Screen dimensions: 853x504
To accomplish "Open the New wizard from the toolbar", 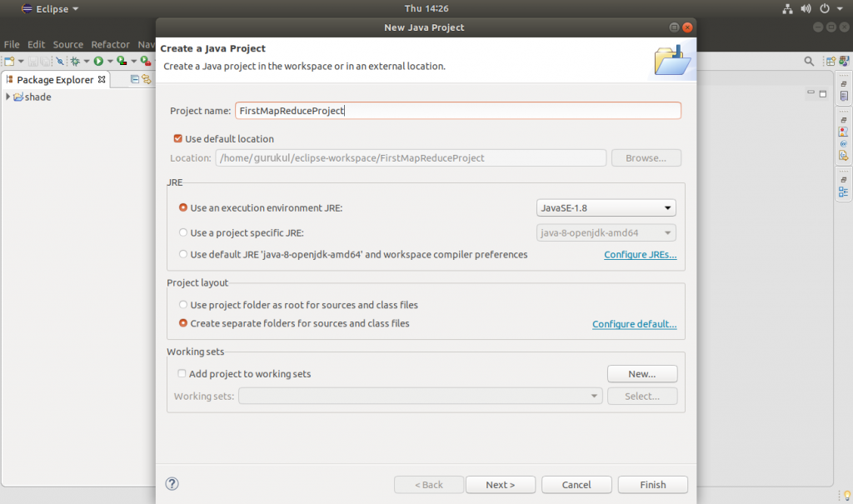I will tap(8, 61).
